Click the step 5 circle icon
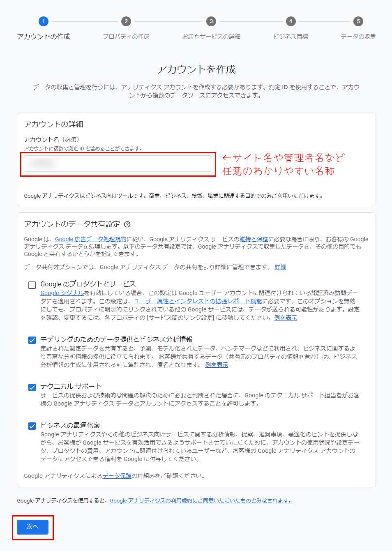 tap(358, 21)
